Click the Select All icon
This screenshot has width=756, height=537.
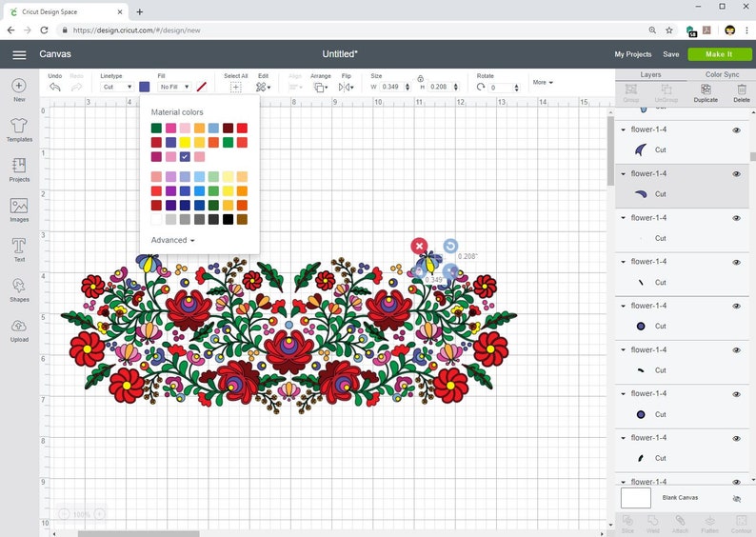click(235, 88)
